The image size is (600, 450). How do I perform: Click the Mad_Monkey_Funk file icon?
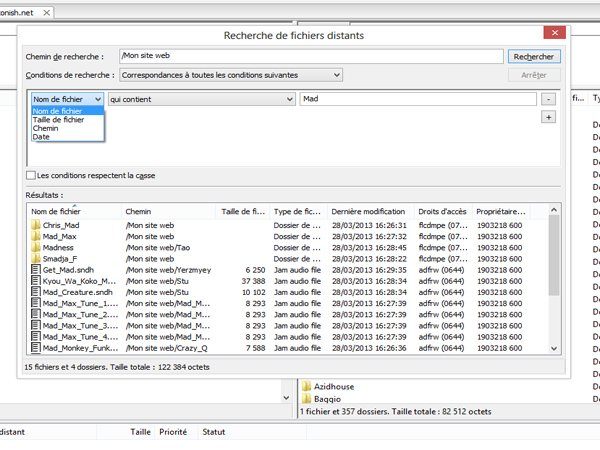pos(36,347)
